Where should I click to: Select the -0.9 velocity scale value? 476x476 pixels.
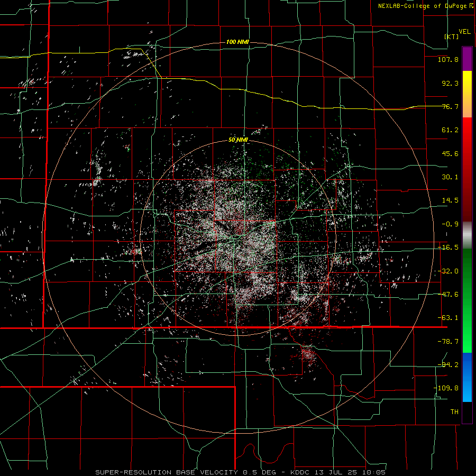coord(450,224)
